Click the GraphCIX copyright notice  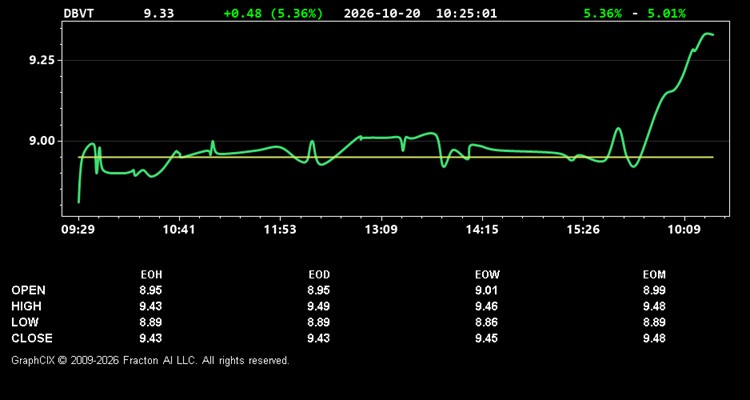coord(150,360)
